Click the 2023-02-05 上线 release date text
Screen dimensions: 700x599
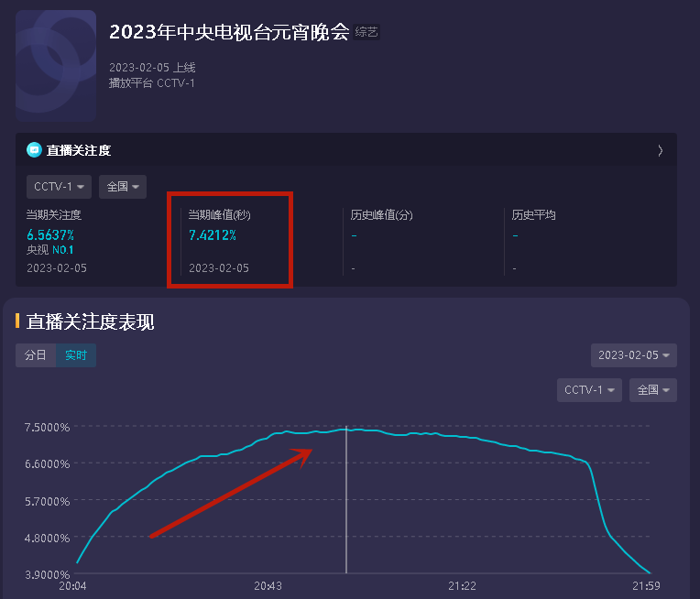152,68
